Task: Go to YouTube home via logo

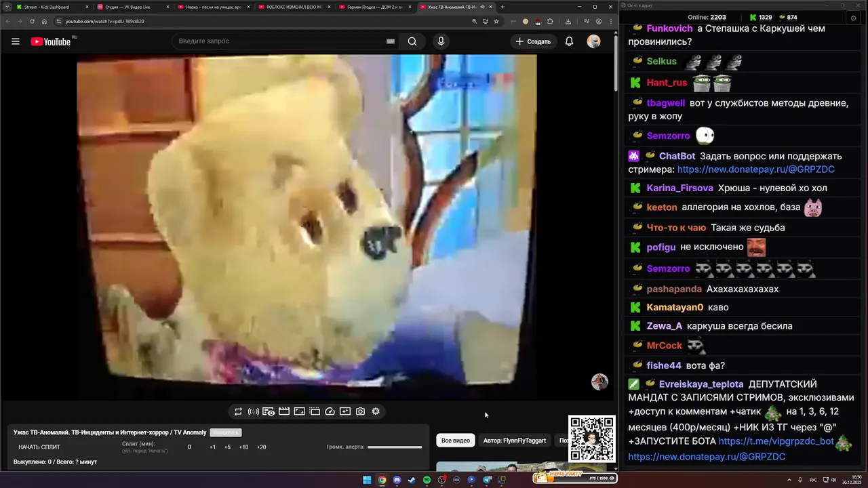Action: pyautogui.click(x=51, y=41)
